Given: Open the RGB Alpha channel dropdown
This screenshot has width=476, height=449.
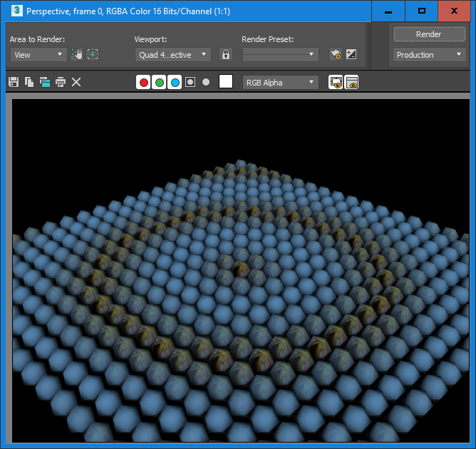Looking at the screenshot, I should (x=281, y=82).
